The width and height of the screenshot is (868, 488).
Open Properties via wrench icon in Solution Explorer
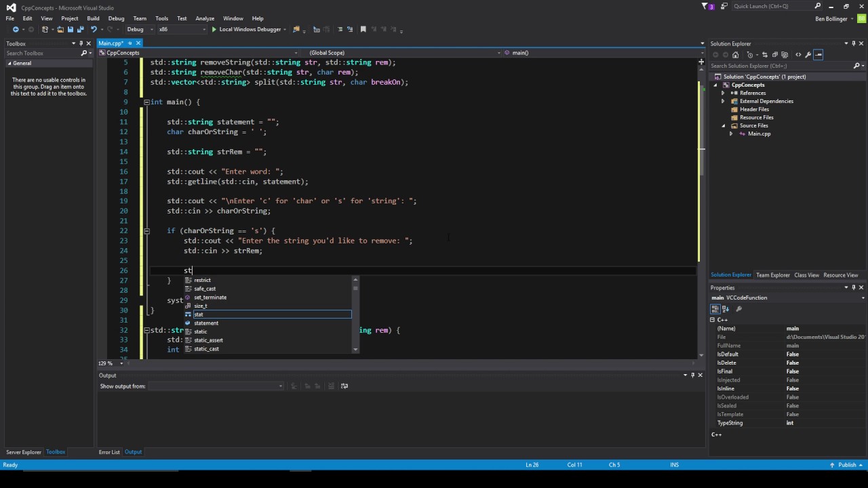pos(808,55)
